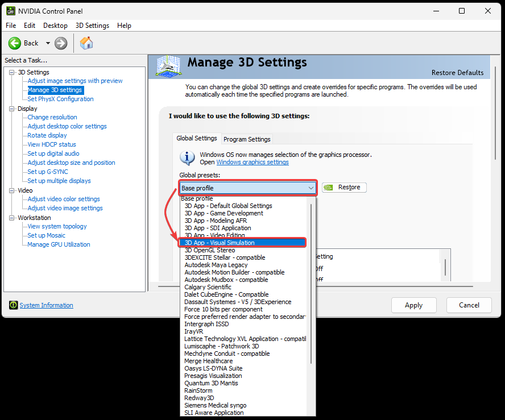
Task: Open Adjust image settings with preview
Action: pos(75,81)
